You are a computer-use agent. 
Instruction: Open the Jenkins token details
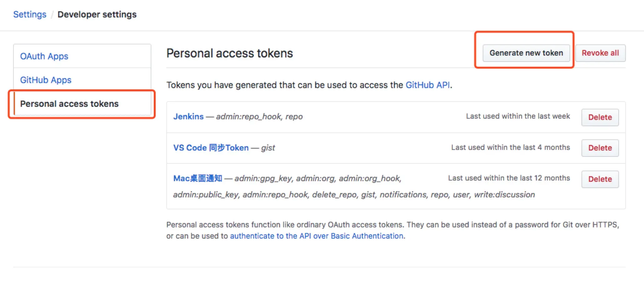click(x=189, y=116)
